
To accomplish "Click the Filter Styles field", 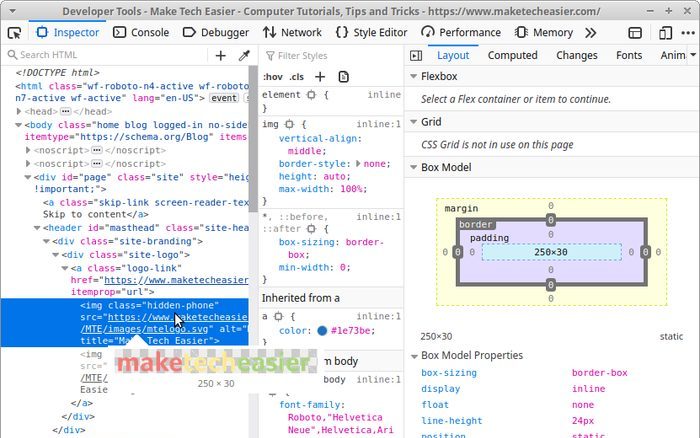I will tap(331, 55).
